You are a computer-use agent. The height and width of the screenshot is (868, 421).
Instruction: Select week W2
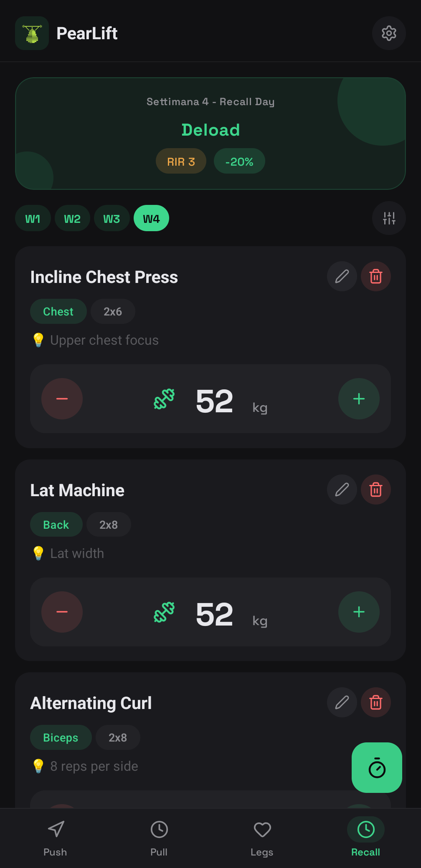[72, 218]
